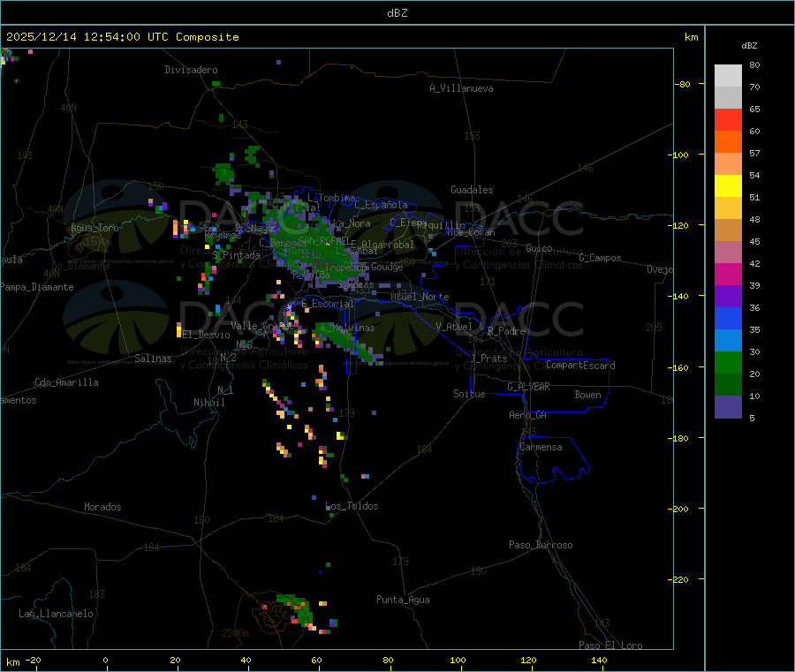Click the red 65 dBZ legend swatch

[728, 119]
